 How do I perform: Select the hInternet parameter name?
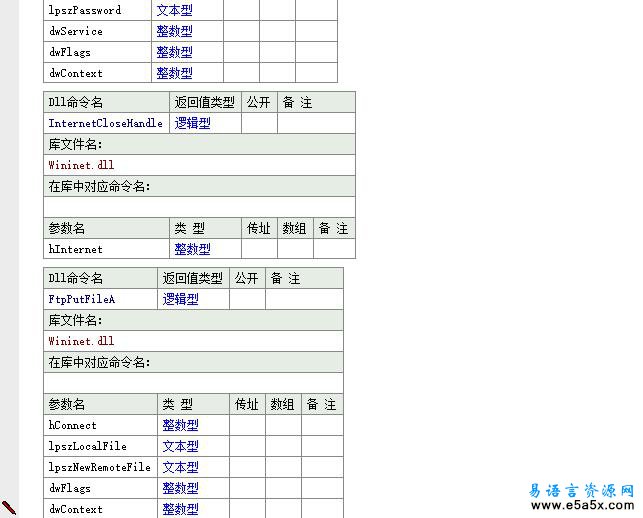pos(75,249)
